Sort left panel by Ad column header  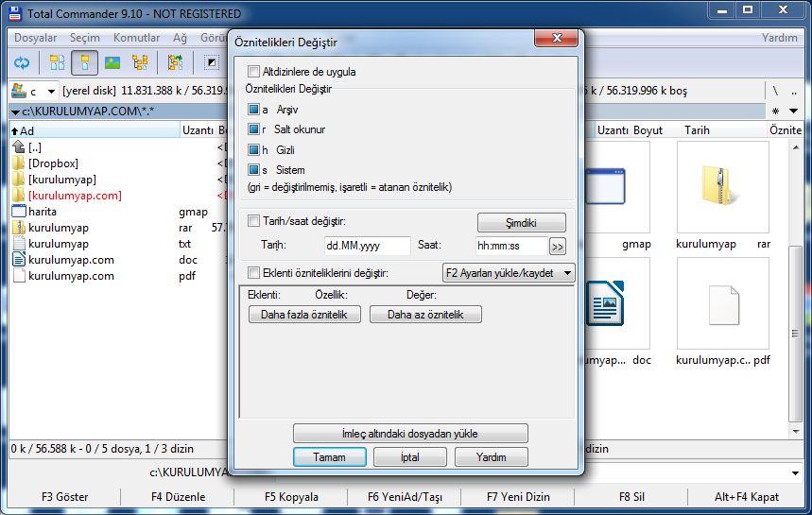click(x=95, y=130)
